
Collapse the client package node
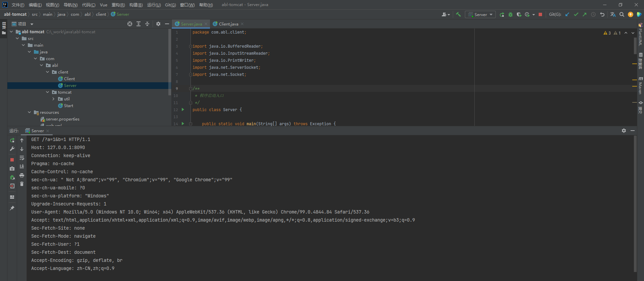pos(48,72)
